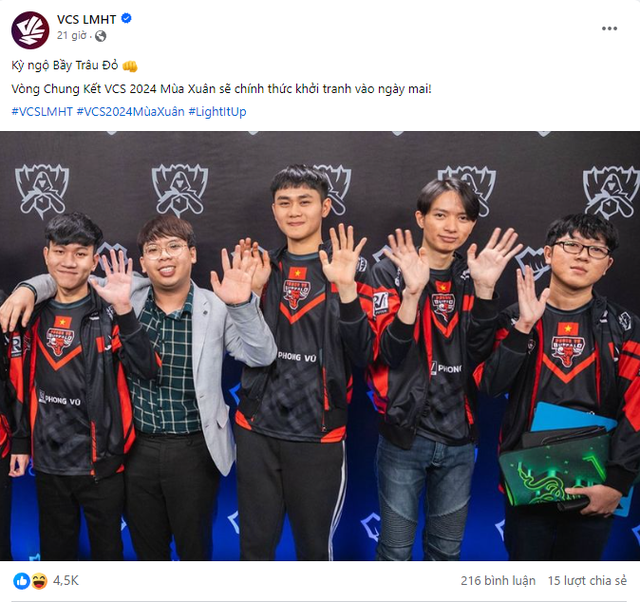
Task: Click the VCS LMHT page name
Action: click(x=87, y=19)
